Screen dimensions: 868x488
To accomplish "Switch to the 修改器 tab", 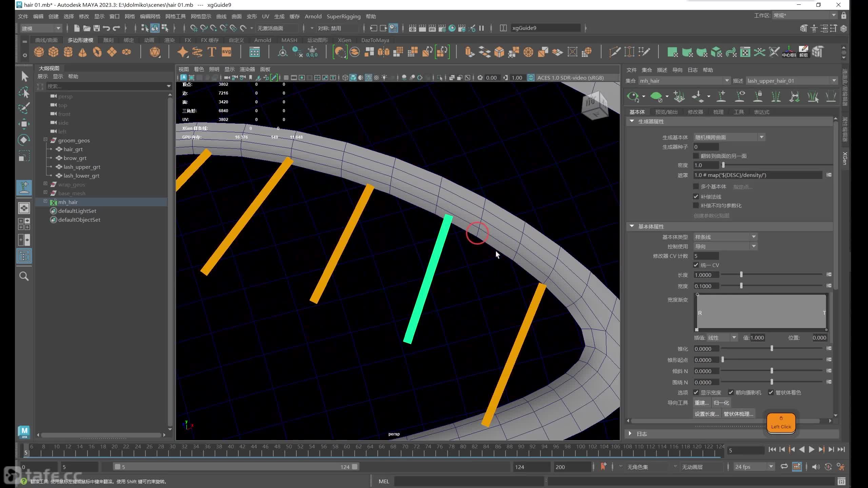I will click(x=695, y=112).
